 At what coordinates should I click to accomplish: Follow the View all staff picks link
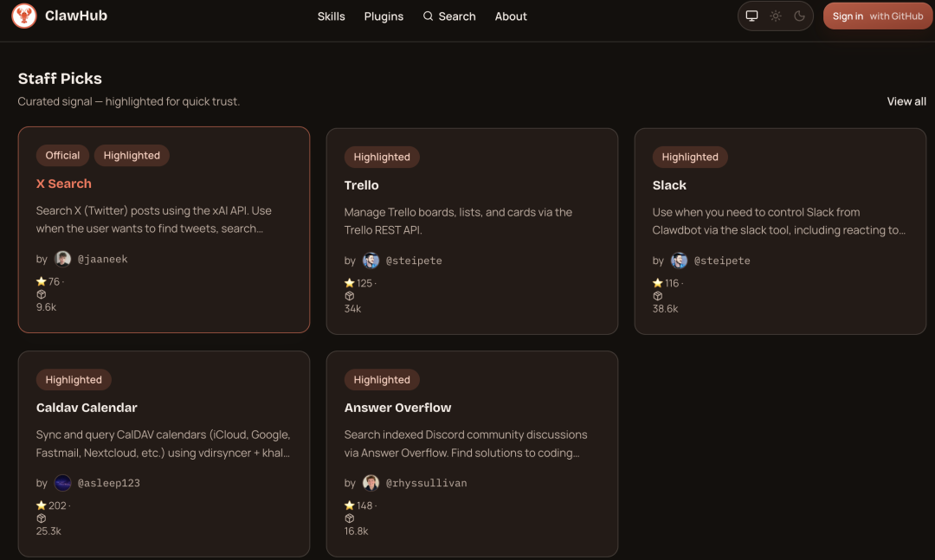click(906, 101)
